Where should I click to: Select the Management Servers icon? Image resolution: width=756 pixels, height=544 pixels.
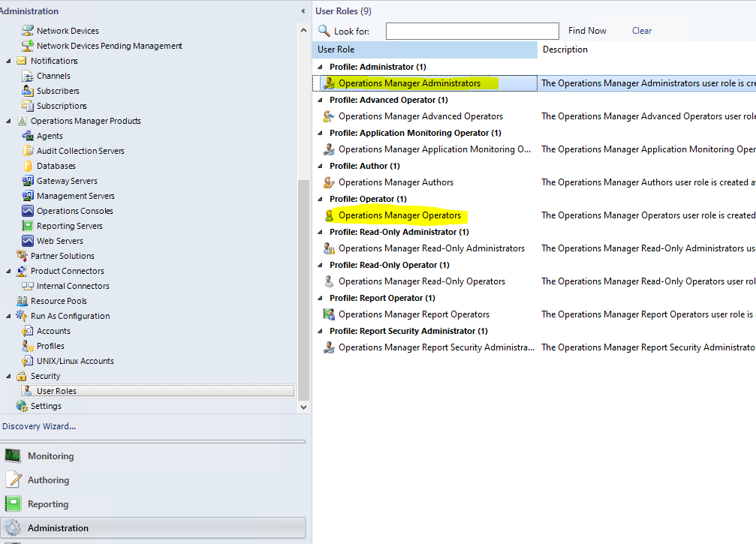[x=68, y=195]
